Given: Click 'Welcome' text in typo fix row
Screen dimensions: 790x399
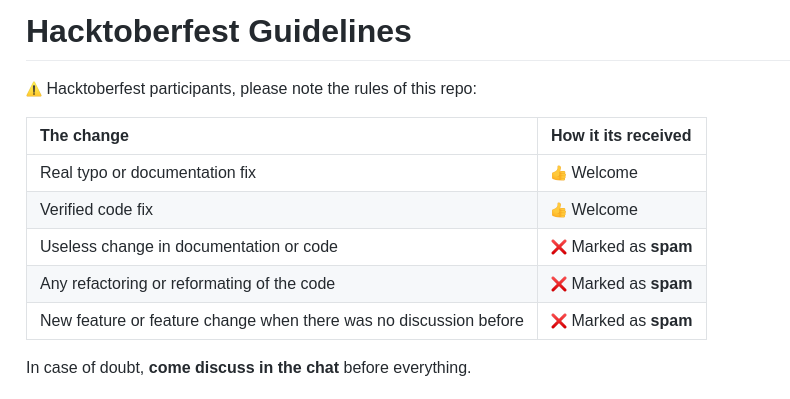Looking at the screenshot, I should [x=605, y=173].
